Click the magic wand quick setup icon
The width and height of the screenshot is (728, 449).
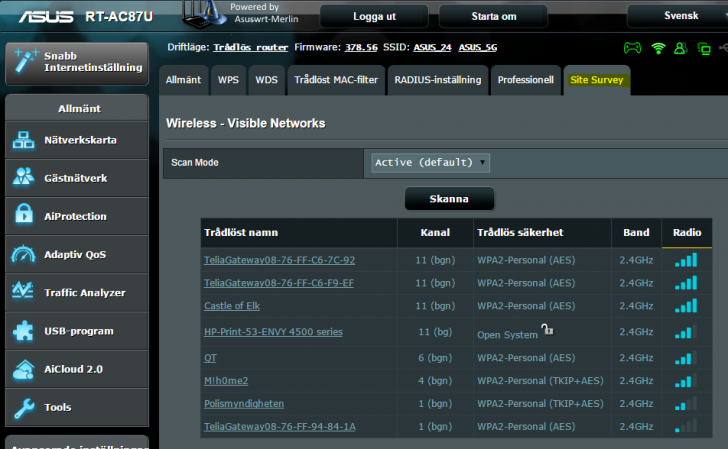pos(26,60)
